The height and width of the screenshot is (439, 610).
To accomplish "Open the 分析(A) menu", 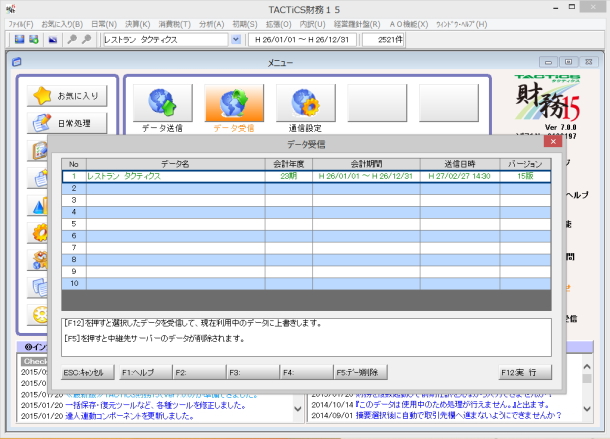I will (x=212, y=24).
